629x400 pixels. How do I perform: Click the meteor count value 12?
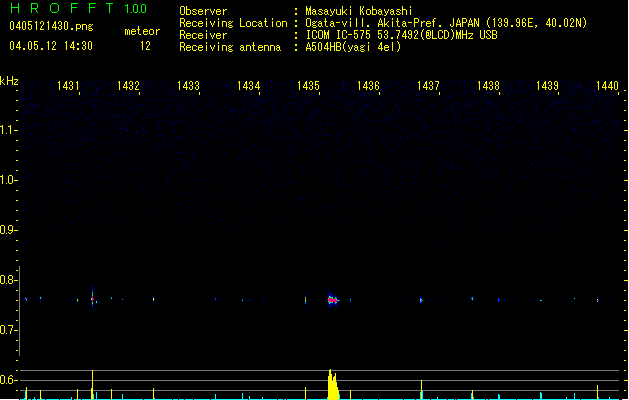146,46
